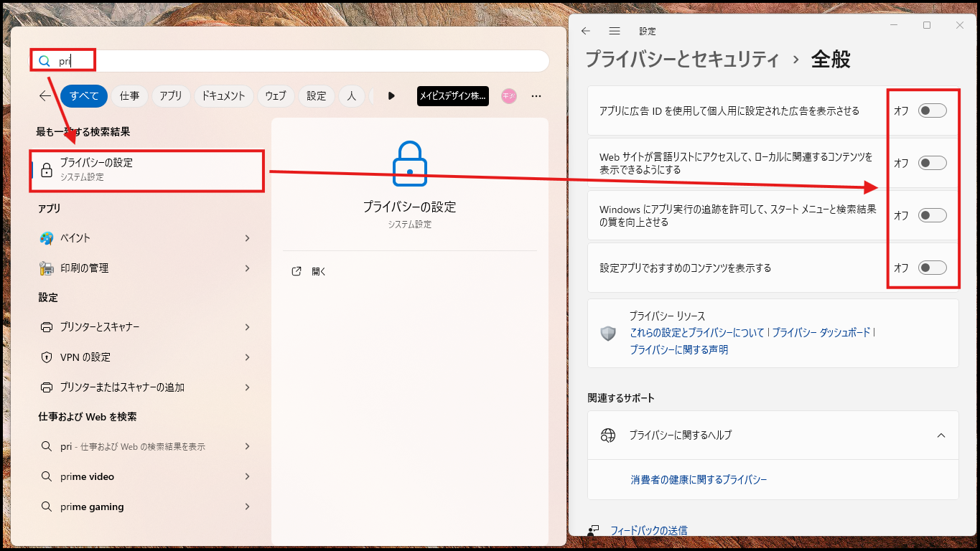Open the more options (...) icon
Screen dimensions: 980x551
click(536, 96)
